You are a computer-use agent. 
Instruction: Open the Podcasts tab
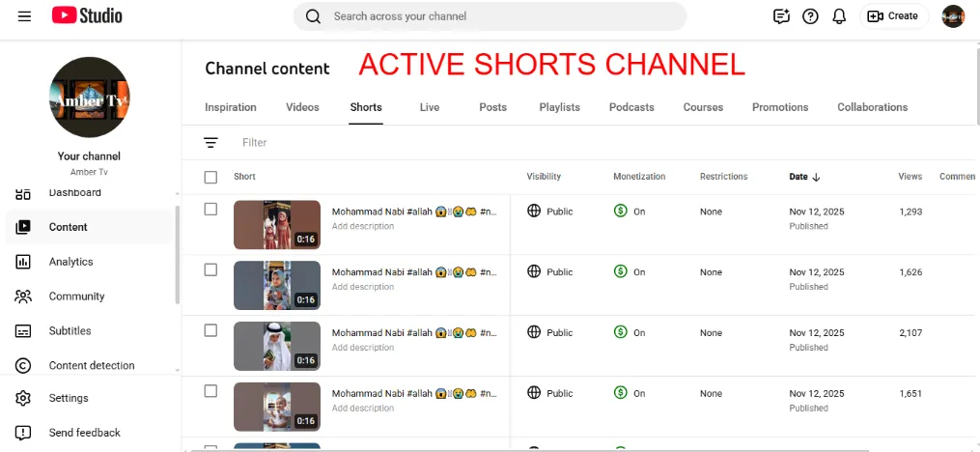[x=631, y=107]
